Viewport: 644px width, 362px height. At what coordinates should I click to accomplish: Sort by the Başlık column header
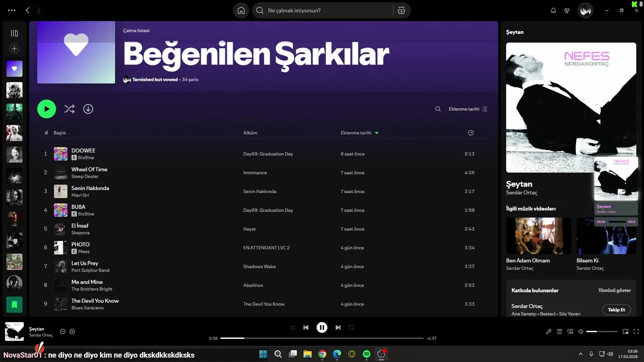pos(60,133)
